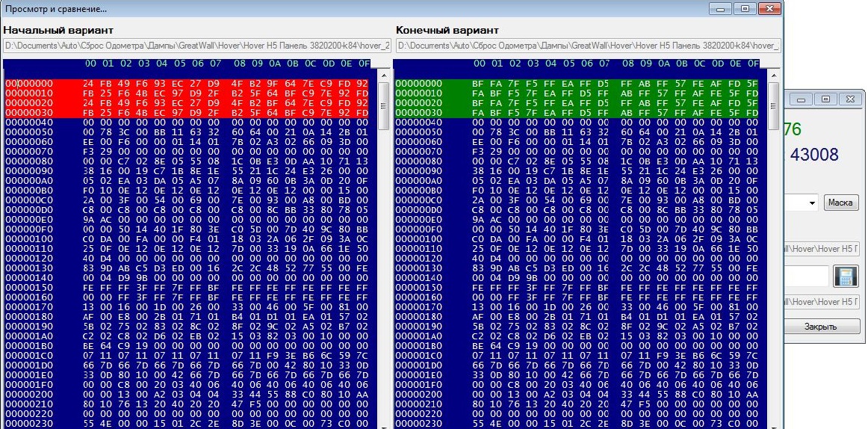
Task: Select offset 00000130 in Начальный вариант panel
Action: 30,268
